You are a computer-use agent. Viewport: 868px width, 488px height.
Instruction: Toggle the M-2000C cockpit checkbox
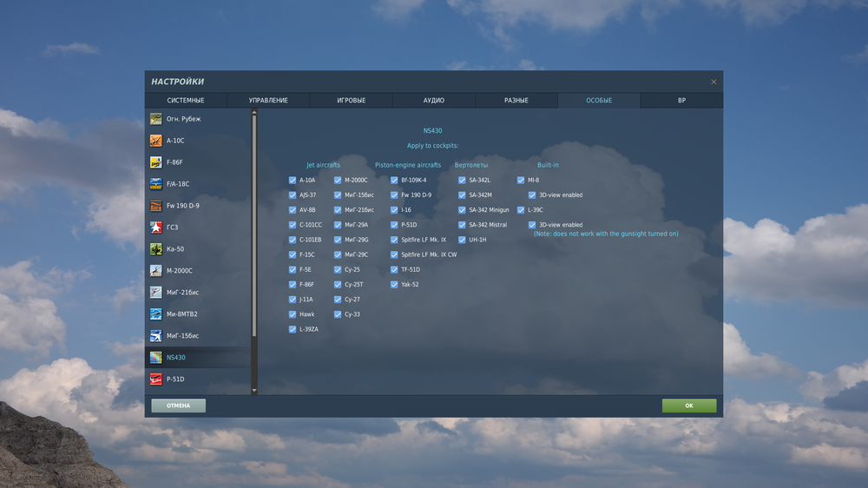338,180
